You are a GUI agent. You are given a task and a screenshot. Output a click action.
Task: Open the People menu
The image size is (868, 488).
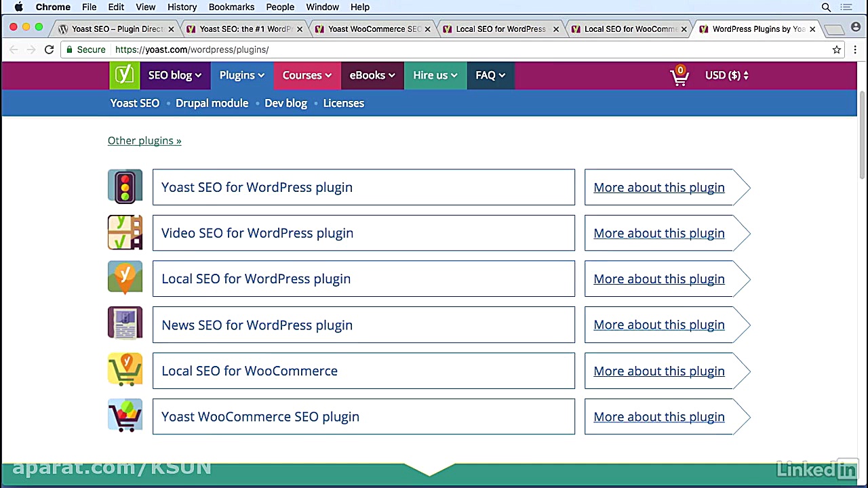(280, 7)
